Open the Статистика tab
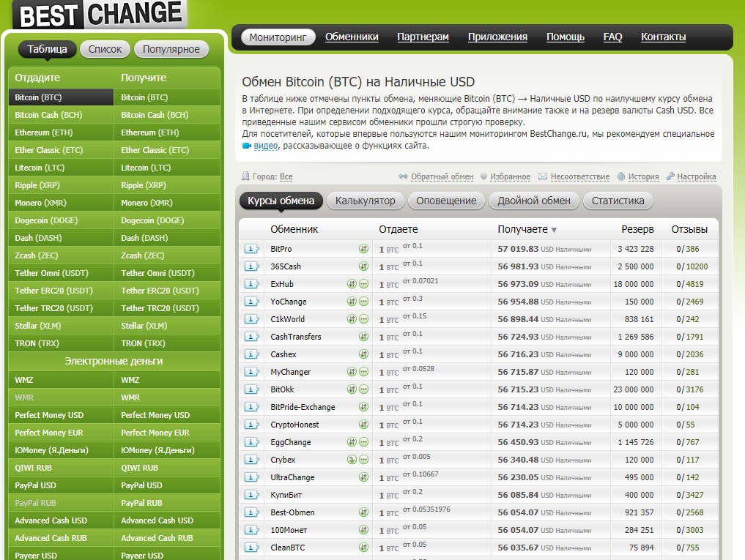 (x=618, y=201)
